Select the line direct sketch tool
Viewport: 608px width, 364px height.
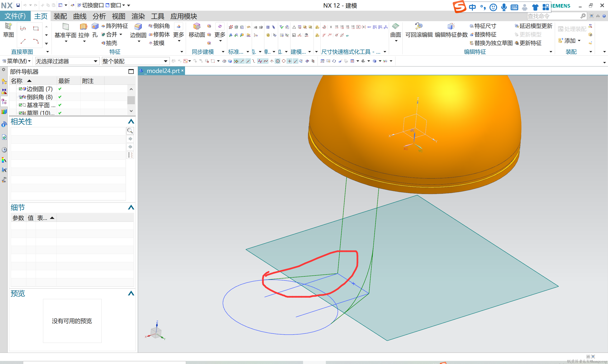23,41
